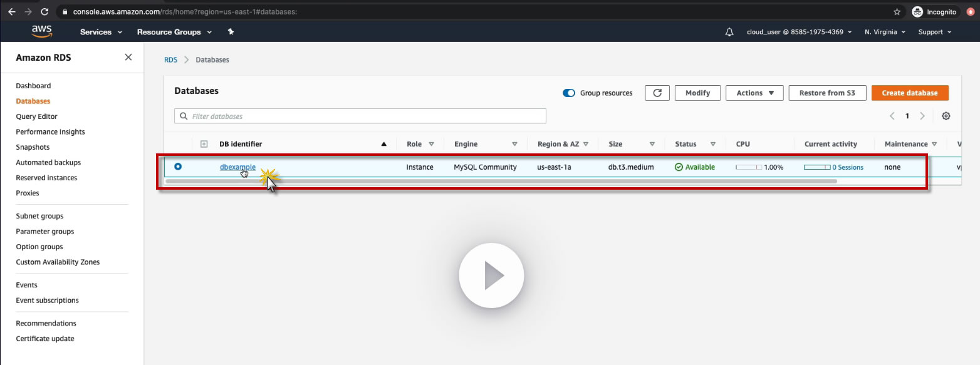Open Support dropdown menu

pyautogui.click(x=935, y=32)
